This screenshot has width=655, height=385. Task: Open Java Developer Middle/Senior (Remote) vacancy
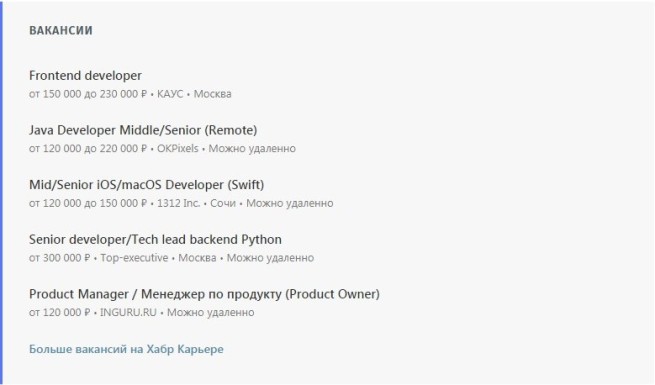tap(143, 130)
